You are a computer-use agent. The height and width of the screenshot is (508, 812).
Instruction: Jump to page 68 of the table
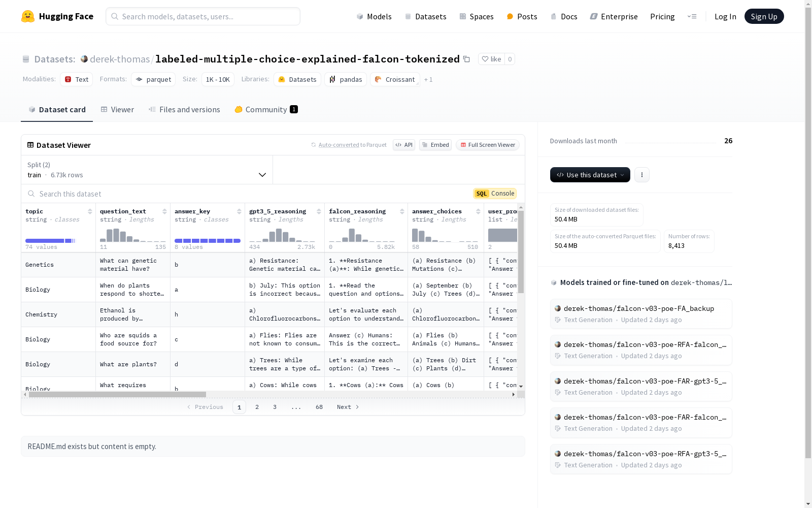coord(319,407)
